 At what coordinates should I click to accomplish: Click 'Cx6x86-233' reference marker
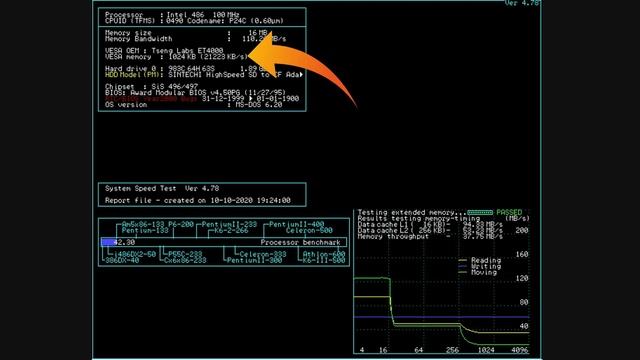(x=185, y=260)
